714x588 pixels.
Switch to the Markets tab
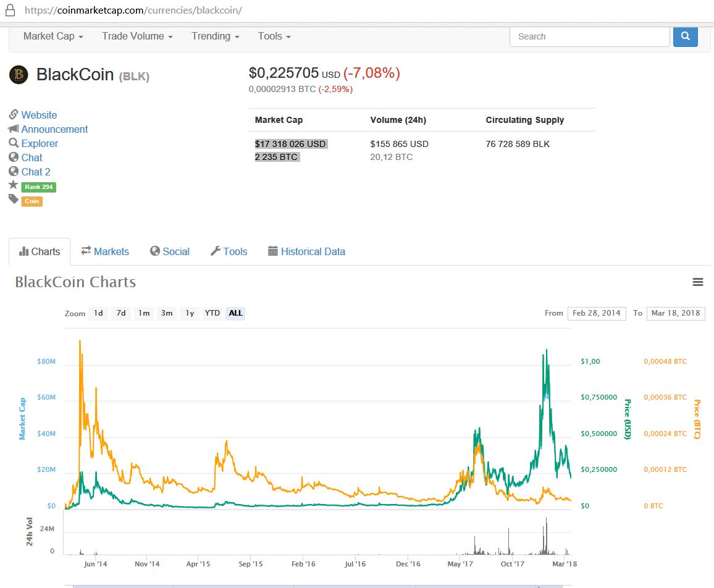click(x=105, y=251)
